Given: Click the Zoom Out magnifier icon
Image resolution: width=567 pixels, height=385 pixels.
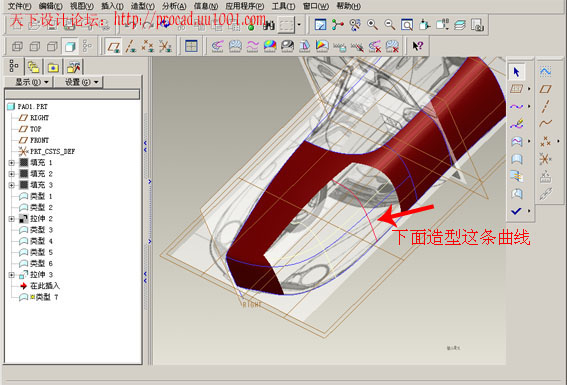Looking at the screenshot, I should 390,25.
